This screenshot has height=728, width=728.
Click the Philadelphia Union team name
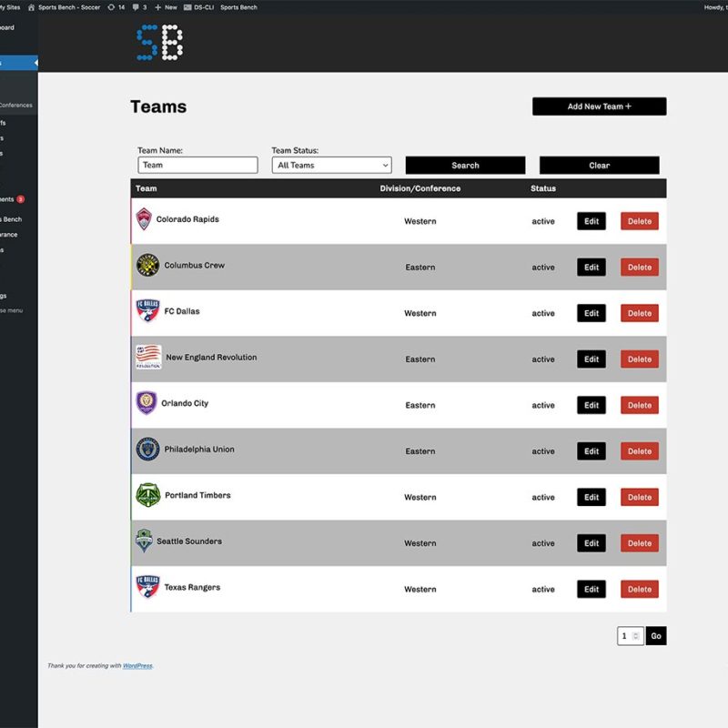(199, 449)
